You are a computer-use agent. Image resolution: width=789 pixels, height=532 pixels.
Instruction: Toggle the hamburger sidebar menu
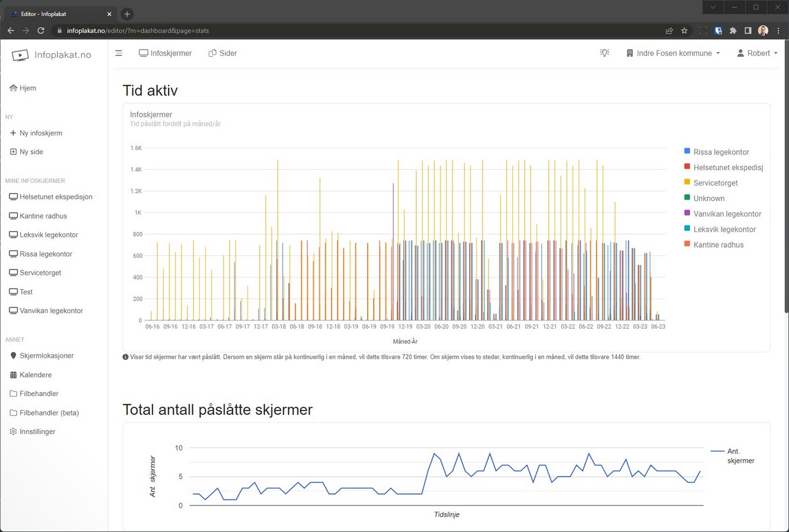tap(119, 53)
